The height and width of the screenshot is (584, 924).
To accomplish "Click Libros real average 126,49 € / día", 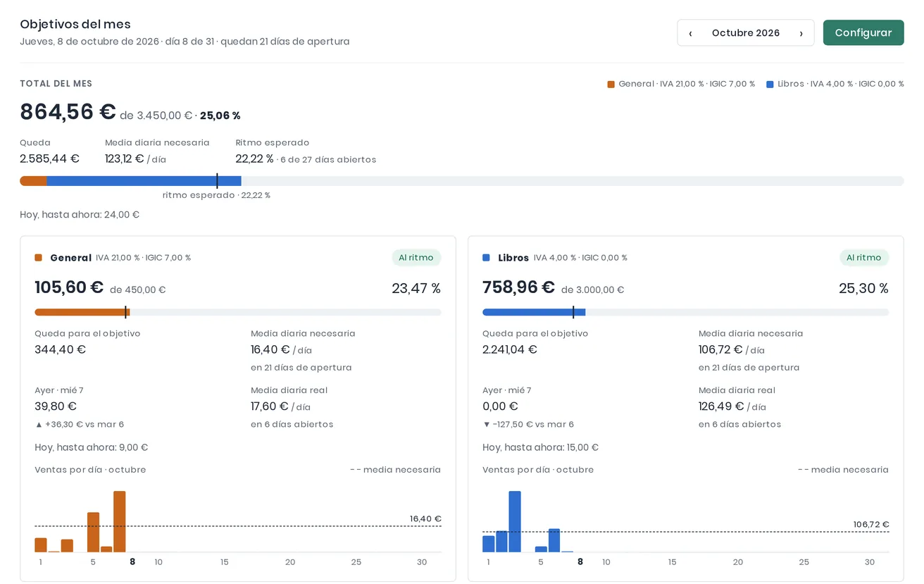I will [x=732, y=406].
